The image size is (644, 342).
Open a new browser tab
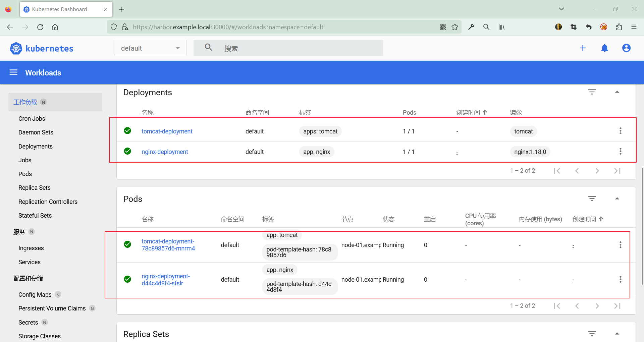click(121, 9)
